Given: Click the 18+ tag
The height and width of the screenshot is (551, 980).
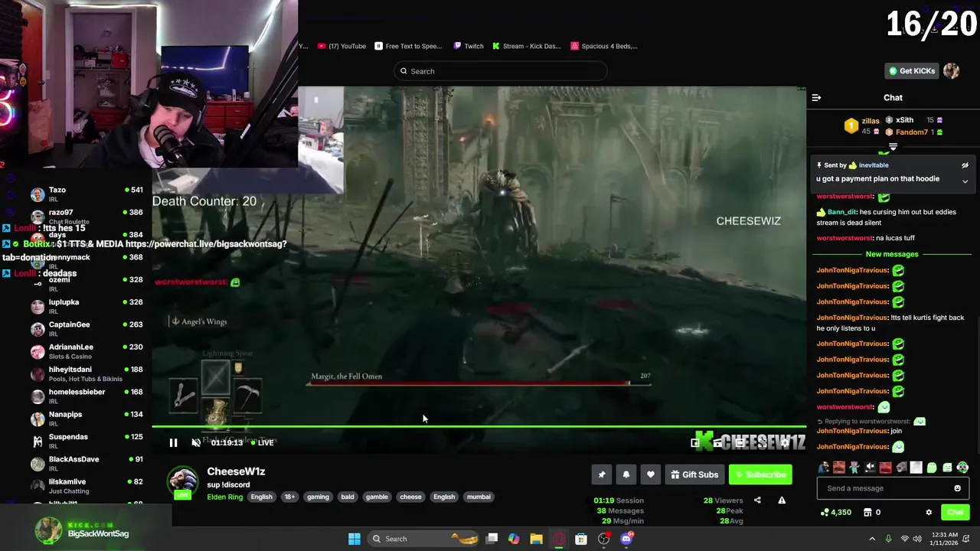Looking at the screenshot, I should tap(289, 497).
